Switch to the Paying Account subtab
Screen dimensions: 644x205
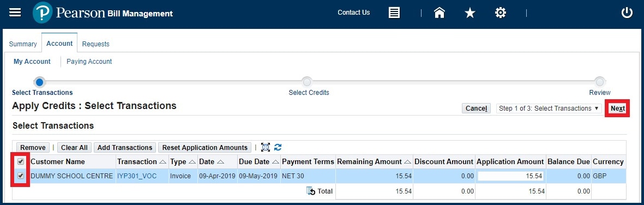click(x=89, y=62)
